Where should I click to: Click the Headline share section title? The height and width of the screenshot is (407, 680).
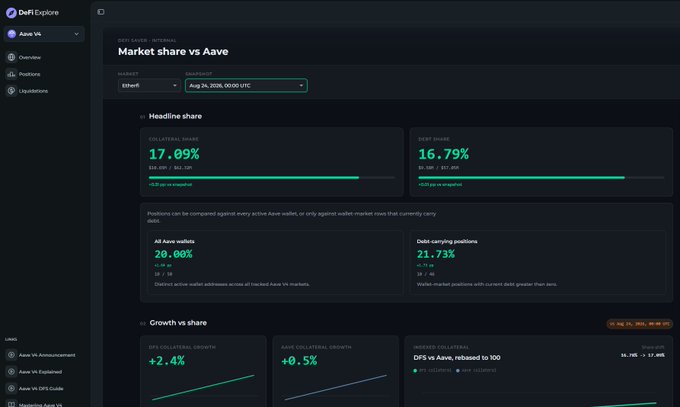click(175, 116)
